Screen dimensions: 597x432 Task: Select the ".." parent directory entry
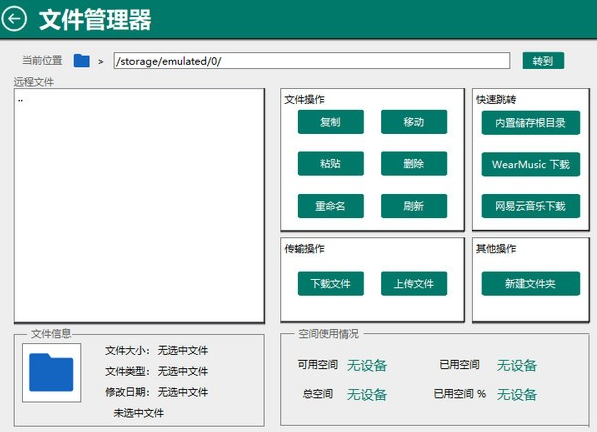(21, 100)
